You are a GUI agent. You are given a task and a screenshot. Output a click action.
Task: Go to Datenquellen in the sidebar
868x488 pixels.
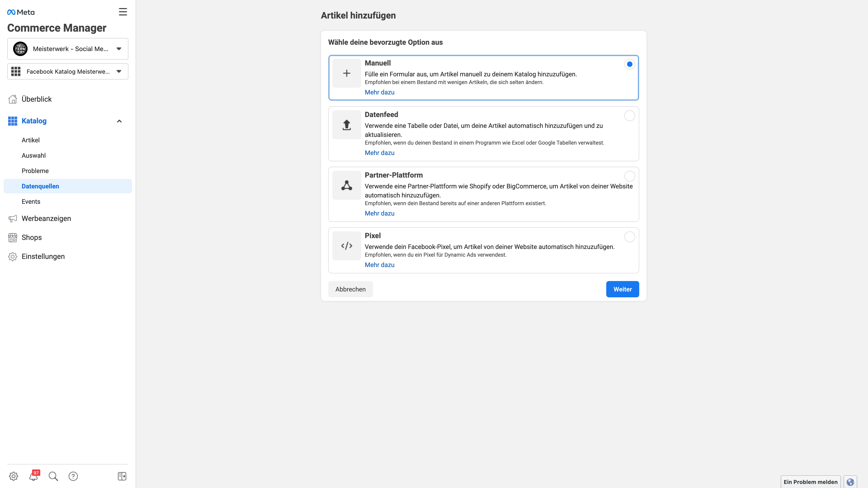point(40,186)
